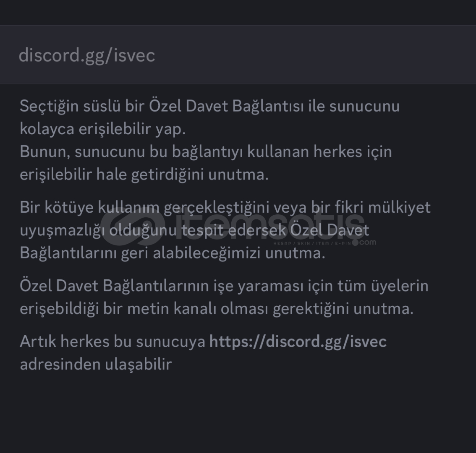Click the 'Artık herkes bu sunucuya' text
The height and width of the screenshot is (453, 476).
point(112,341)
